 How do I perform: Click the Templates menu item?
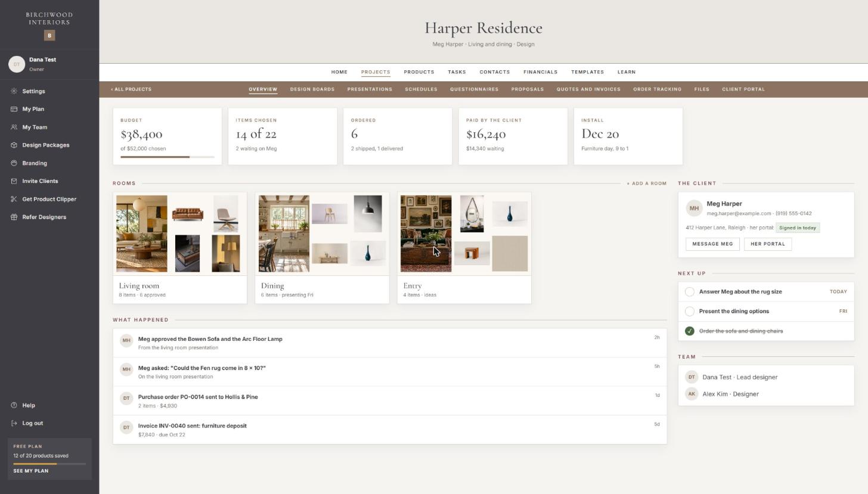pyautogui.click(x=587, y=72)
